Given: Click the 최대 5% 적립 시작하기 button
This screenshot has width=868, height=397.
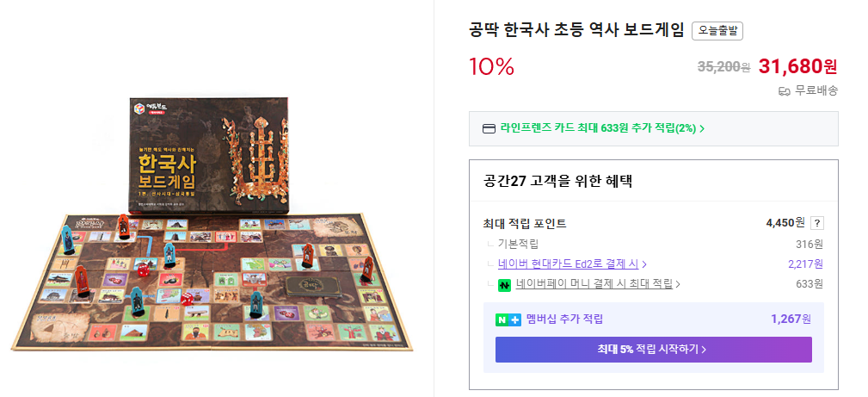Looking at the screenshot, I should tap(653, 350).
